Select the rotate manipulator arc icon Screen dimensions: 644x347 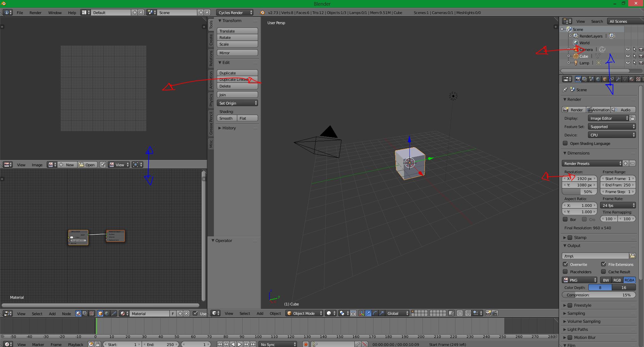(x=375, y=313)
